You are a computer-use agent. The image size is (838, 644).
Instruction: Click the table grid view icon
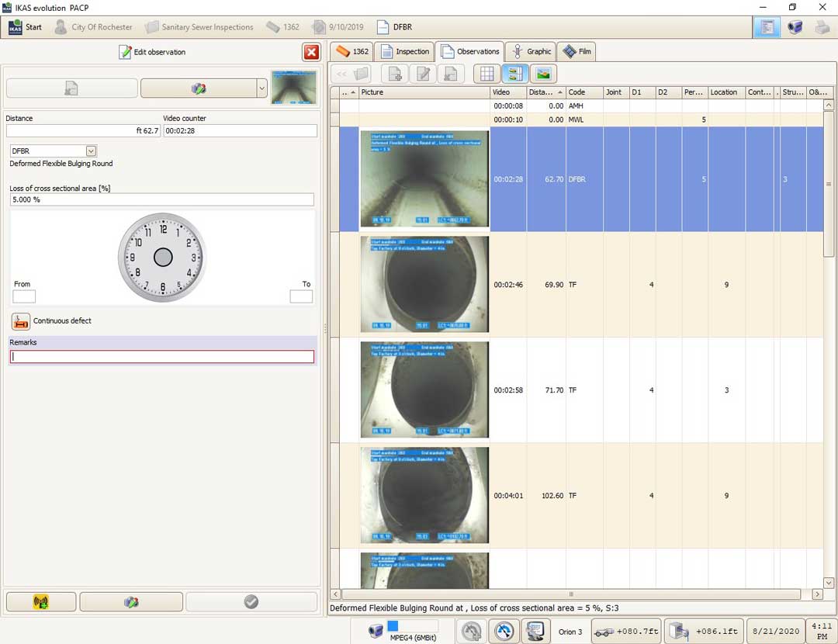pos(487,74)
